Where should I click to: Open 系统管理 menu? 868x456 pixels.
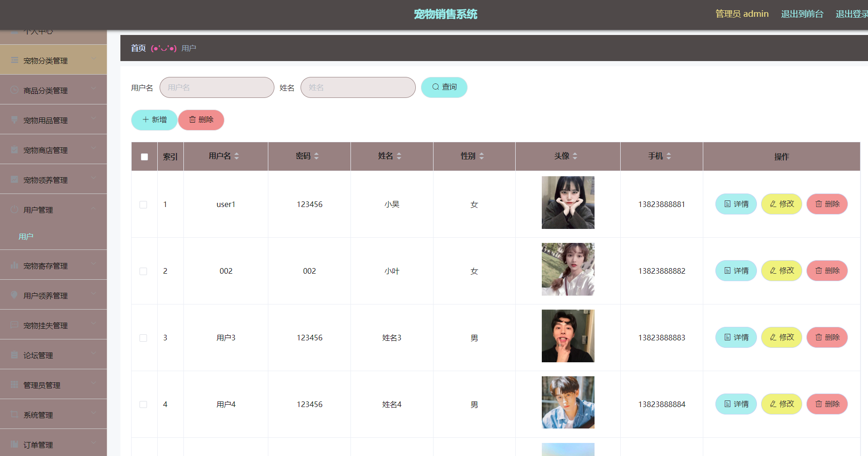53,414
